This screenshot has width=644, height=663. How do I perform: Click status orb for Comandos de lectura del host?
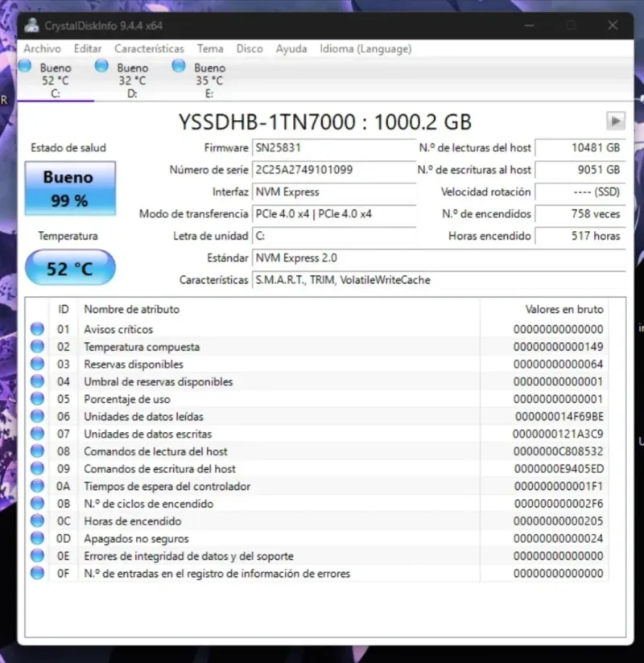[37, 451]
